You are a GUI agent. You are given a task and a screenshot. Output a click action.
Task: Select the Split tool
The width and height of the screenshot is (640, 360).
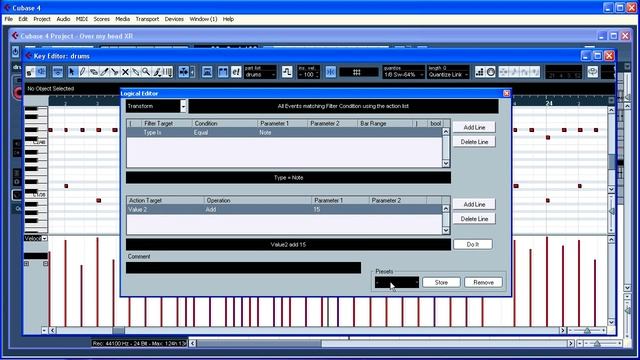coord(115,72)
